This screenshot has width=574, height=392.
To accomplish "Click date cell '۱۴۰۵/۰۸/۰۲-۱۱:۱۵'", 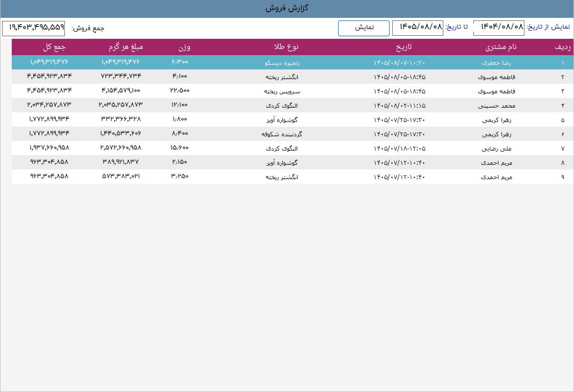I will coord(399,106).
